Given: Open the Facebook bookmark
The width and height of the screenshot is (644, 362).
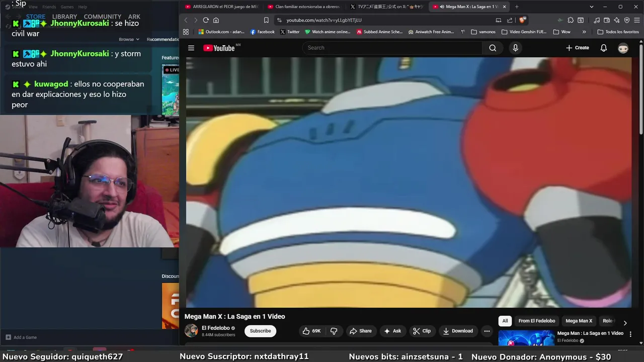Looking at the screenshot, I should coord(263,32).
